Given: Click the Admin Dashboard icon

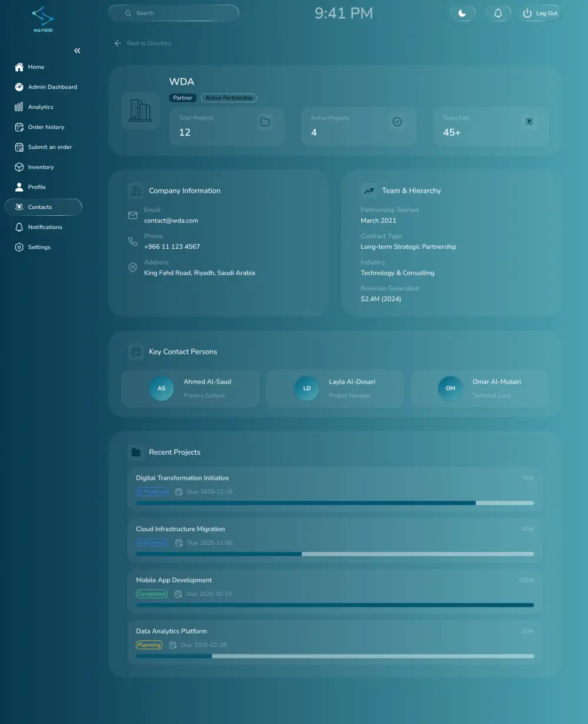Looking at the screenshot, I should click(18, 86).
